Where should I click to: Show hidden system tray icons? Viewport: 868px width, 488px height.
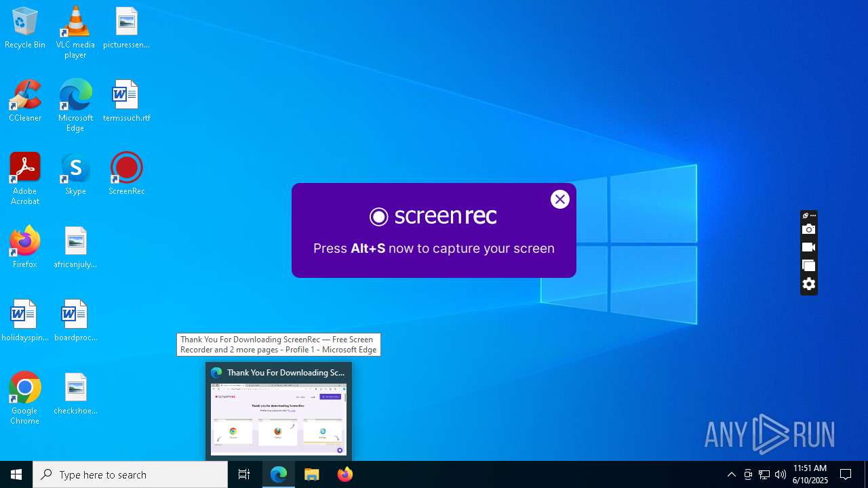[731, 474]
